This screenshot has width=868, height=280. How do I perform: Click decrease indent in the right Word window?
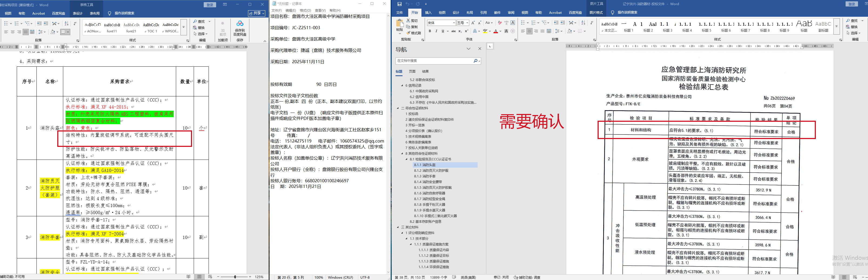(x=556, y=23)
